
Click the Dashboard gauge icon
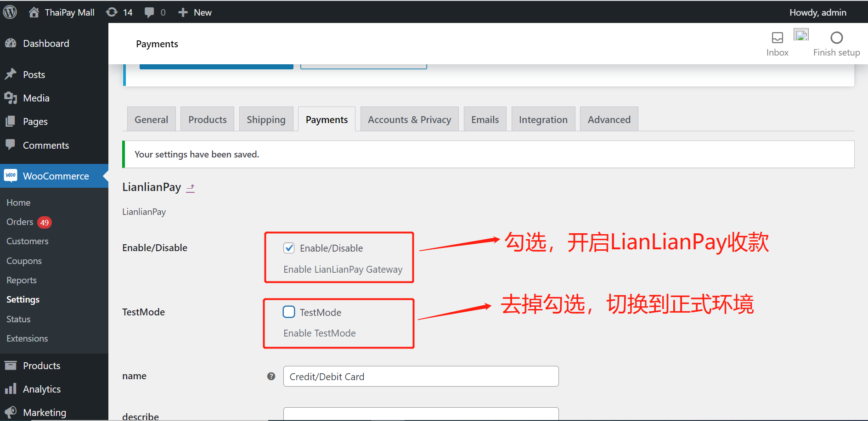[x=11, y=43]
